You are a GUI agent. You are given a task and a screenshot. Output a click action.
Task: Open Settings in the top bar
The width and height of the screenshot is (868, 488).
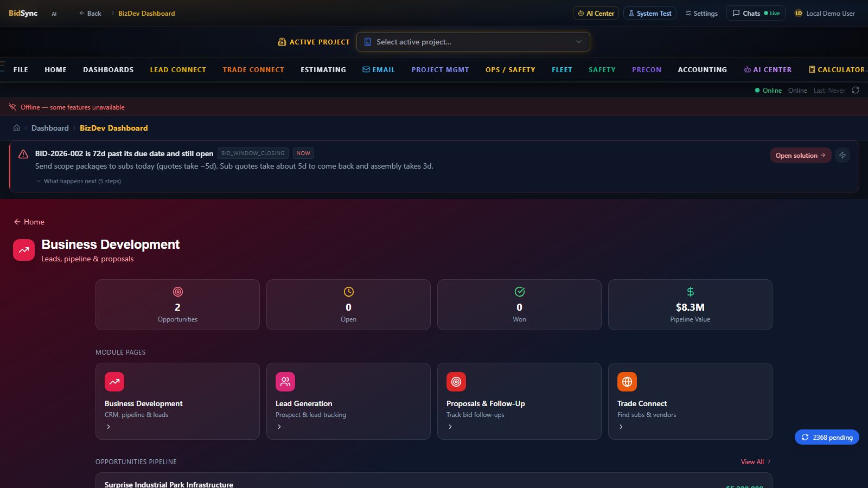pyautogui.click(x=701, y=13)
